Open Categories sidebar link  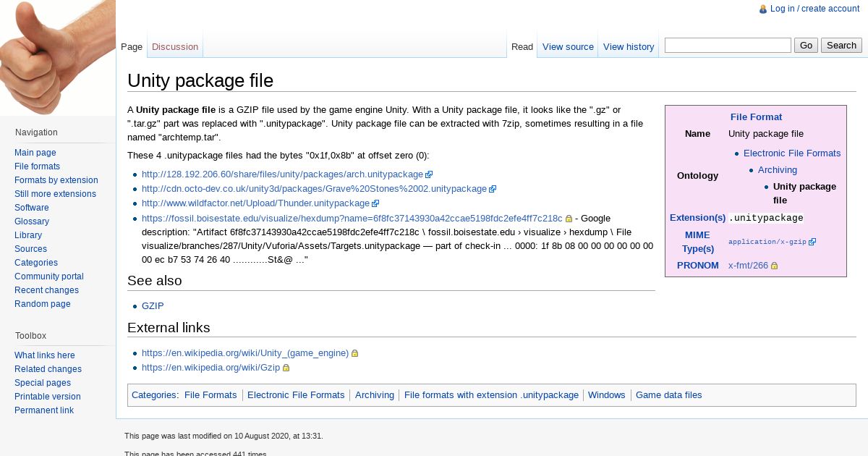[36, 263]
